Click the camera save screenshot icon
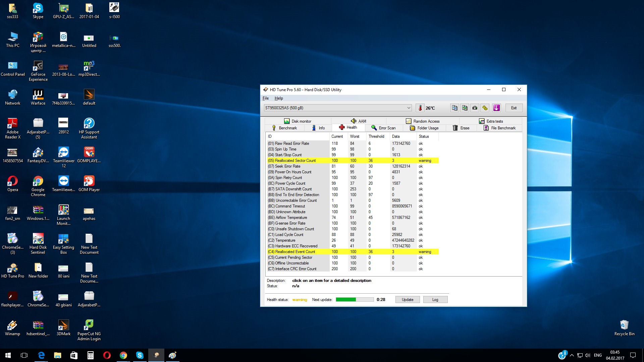644x362 pixels. pyautogui.click(x=475, y=108)
